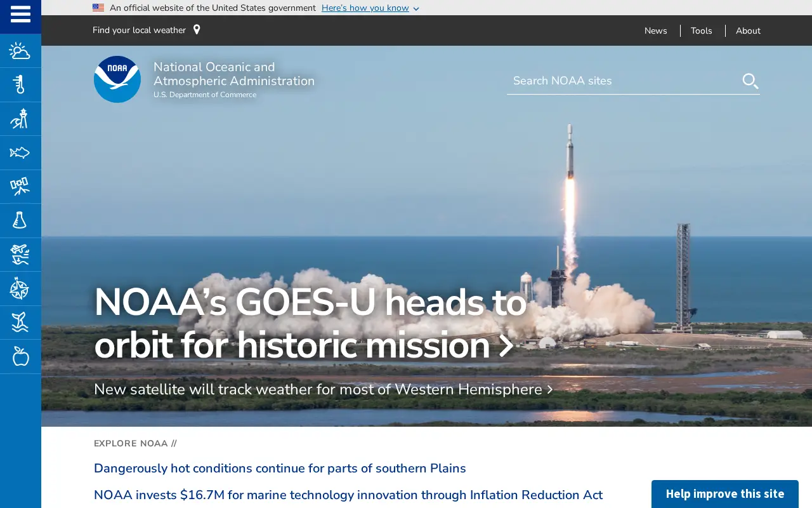Viewport: 812px width, 508px height.
Task: Select the marine and aviation plane icon
Action: (x=20, y=255)
